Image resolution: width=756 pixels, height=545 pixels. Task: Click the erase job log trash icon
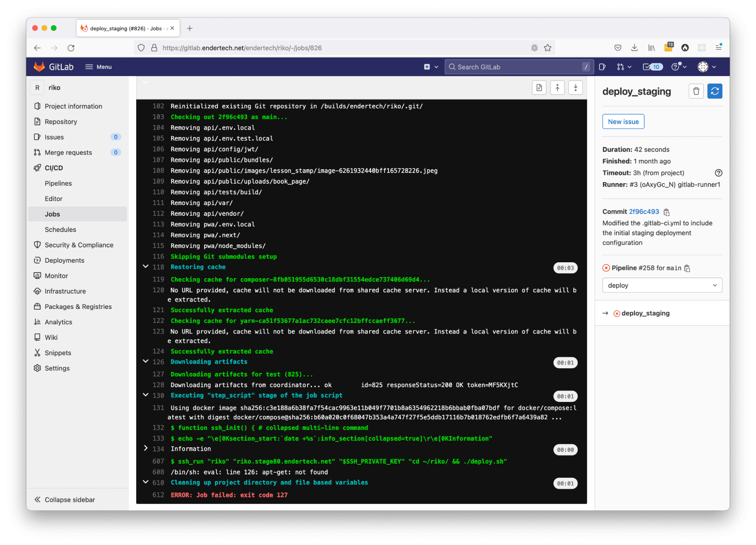(696, 91)
